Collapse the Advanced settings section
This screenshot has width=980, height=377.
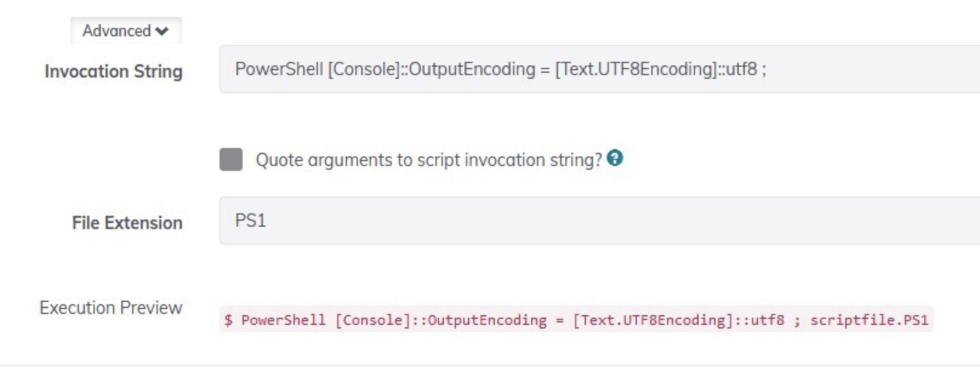click(x=126, y=30)
